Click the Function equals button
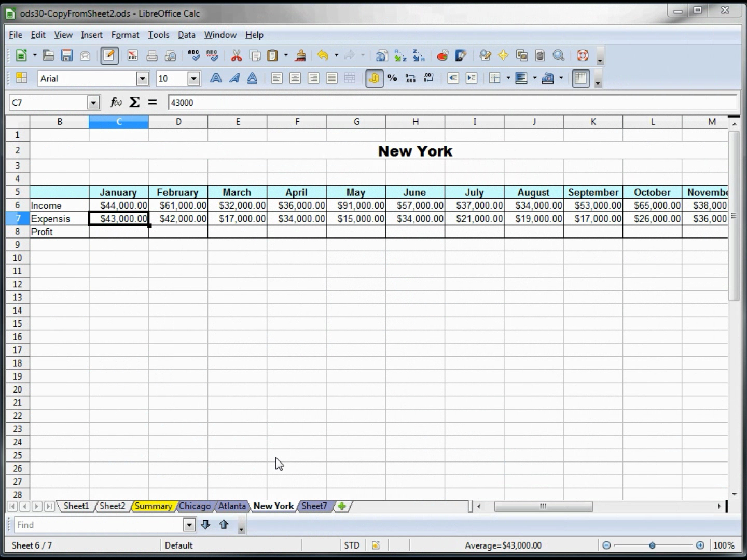Screen dimensions: 747x560 pyautogui.click(x=152, y=103)
